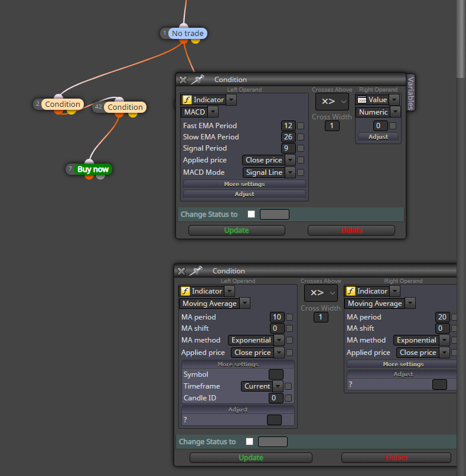Click the canvas vertical scrollbar

click(x=461, y=40)
